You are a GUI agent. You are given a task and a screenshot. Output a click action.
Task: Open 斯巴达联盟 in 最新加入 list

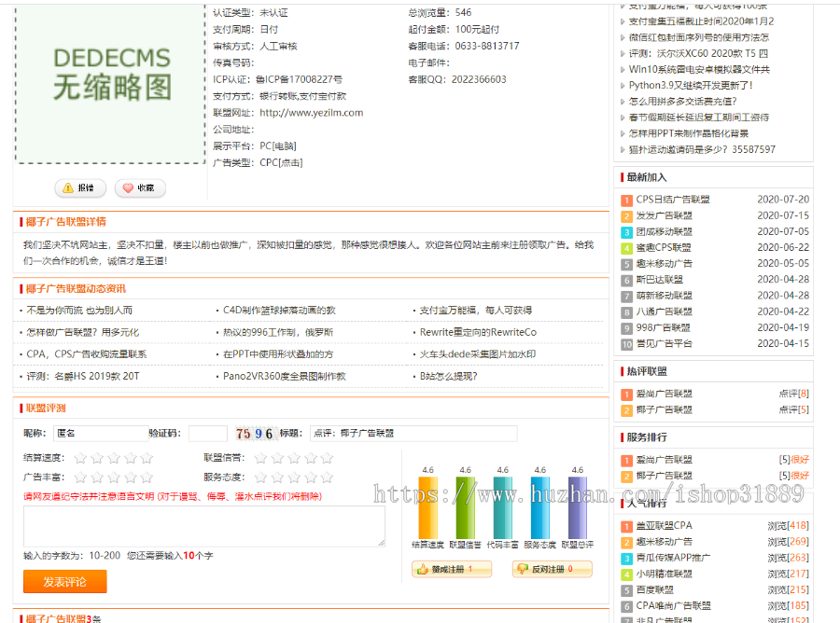[660, 280]
